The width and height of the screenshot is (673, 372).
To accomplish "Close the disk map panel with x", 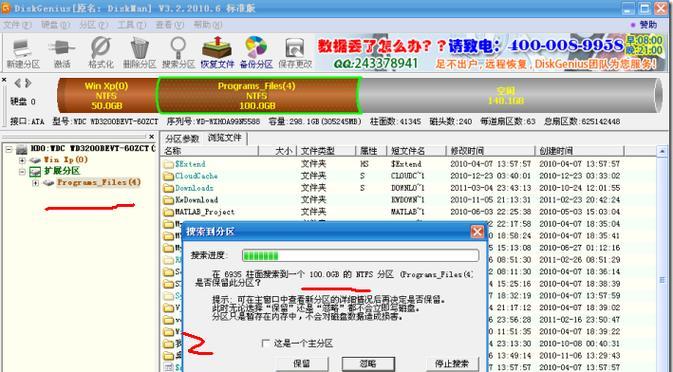I will click(4, 80).
